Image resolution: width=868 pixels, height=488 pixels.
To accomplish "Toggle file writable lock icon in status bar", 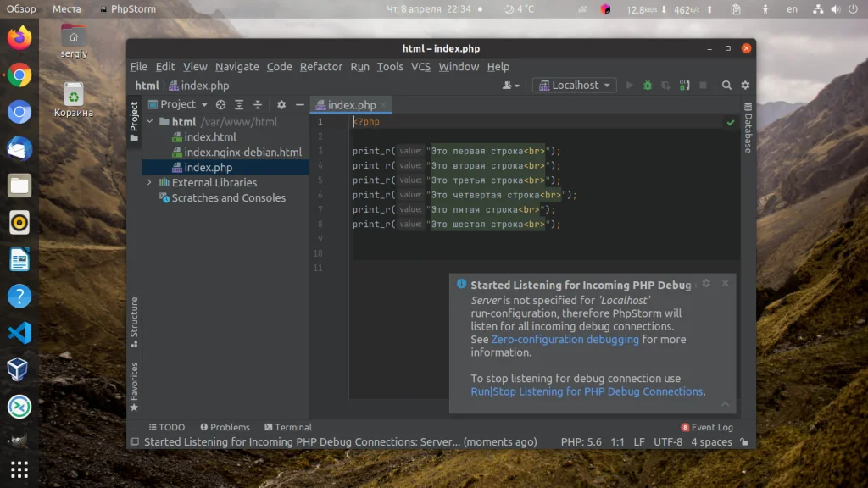I will [x=745, y=441].
